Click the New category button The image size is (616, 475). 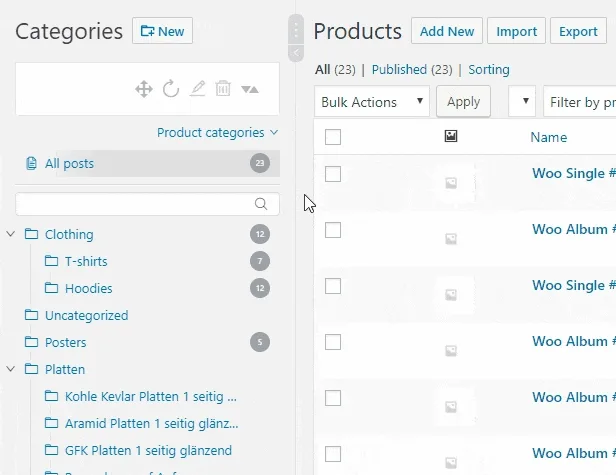click(x=162, y=31)
